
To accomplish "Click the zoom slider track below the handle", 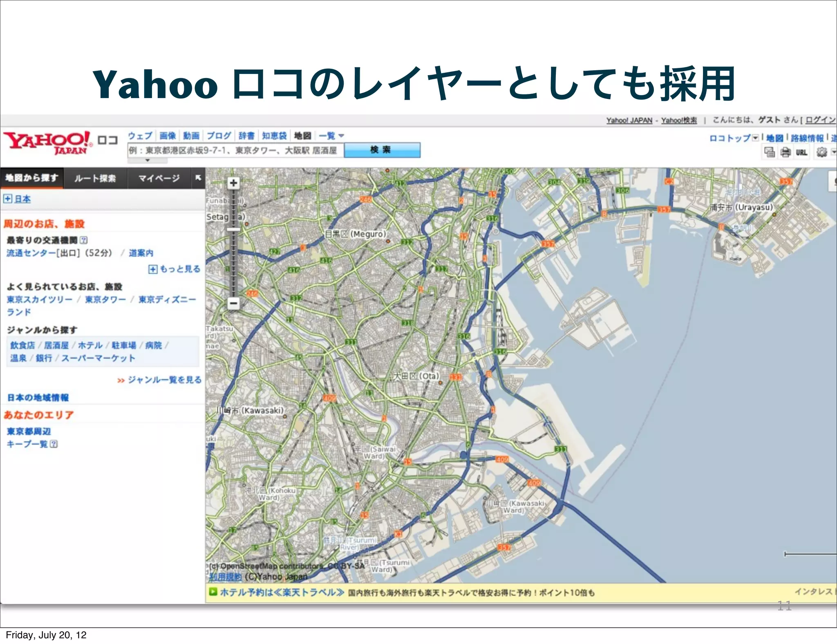I will (x=233, y=264).
